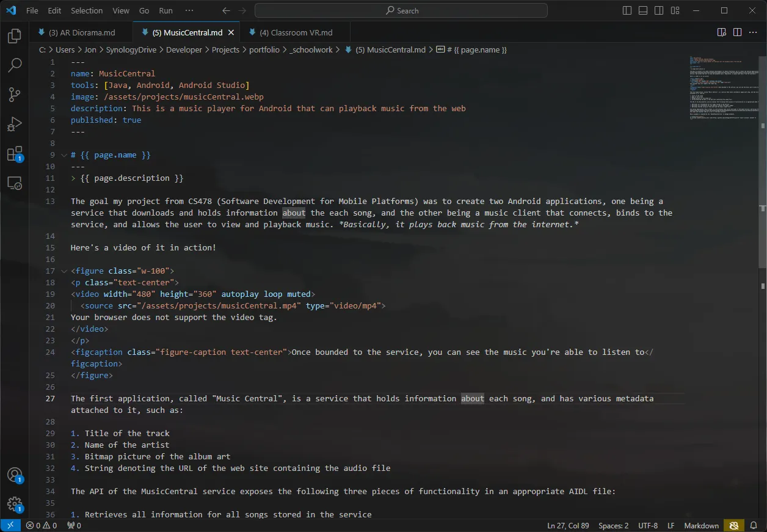Click the 'Projects' breadcrumb
The image size is (767, 532).
pos(225,50)
